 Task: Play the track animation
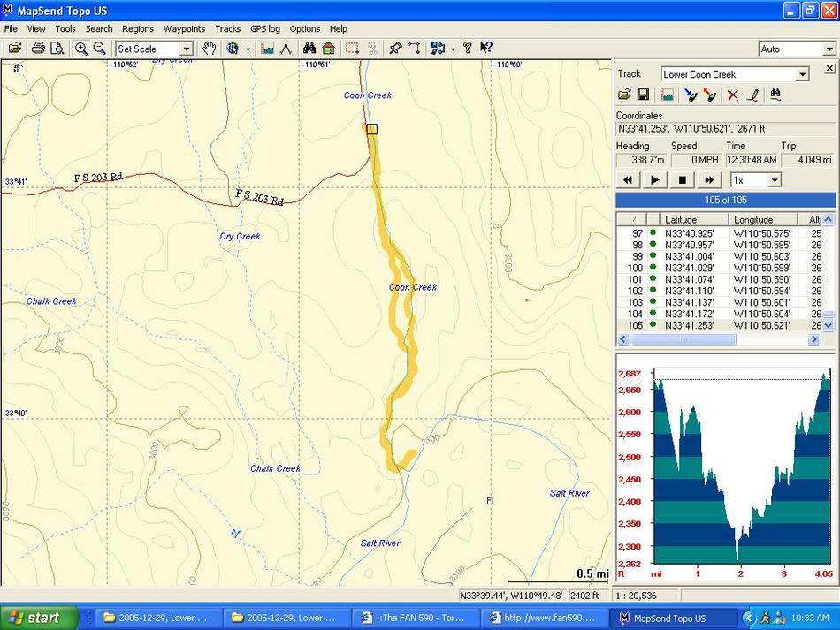tap(654, 180)
